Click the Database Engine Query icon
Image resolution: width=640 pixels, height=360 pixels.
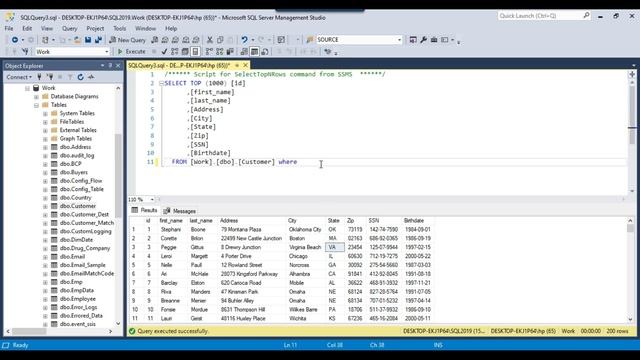[x=155, y=40]
